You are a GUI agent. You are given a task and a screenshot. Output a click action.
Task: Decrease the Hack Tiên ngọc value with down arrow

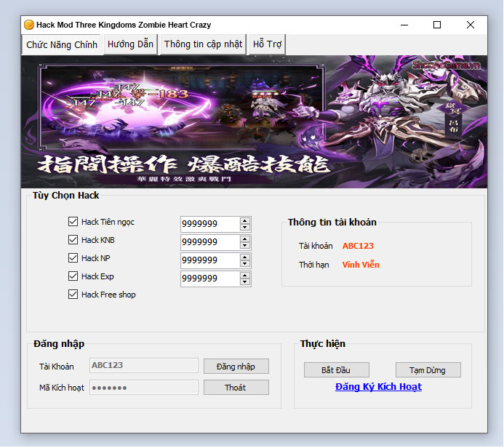(245, 227)
